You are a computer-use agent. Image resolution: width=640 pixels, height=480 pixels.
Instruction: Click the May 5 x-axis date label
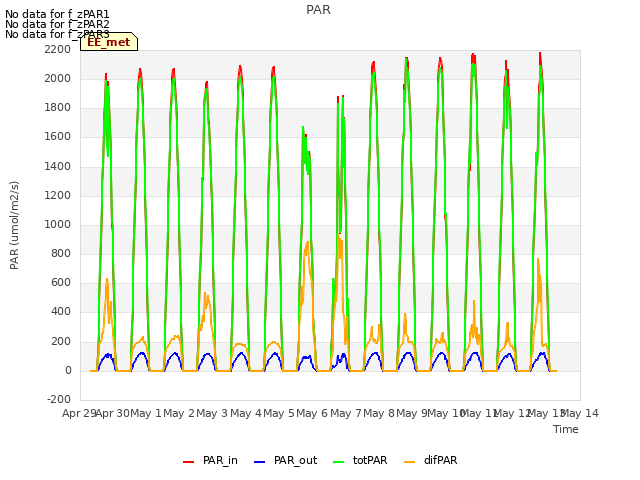[x=279, y=413]
